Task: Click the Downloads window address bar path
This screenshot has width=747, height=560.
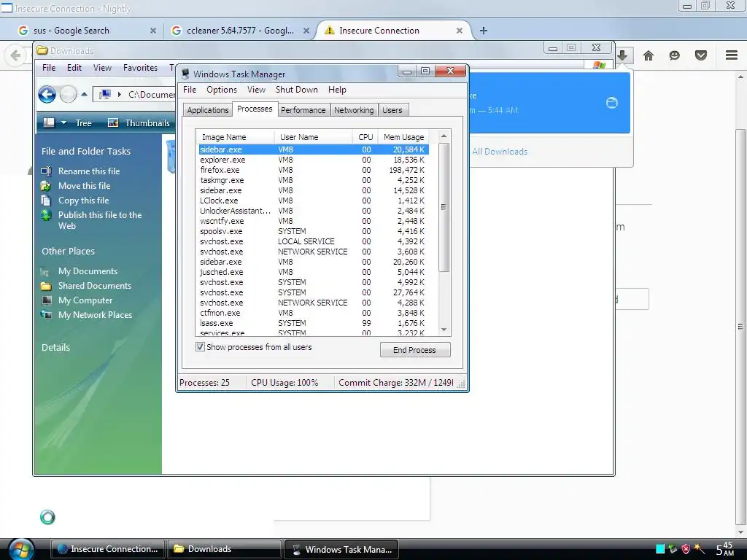Action: (152, 94)
